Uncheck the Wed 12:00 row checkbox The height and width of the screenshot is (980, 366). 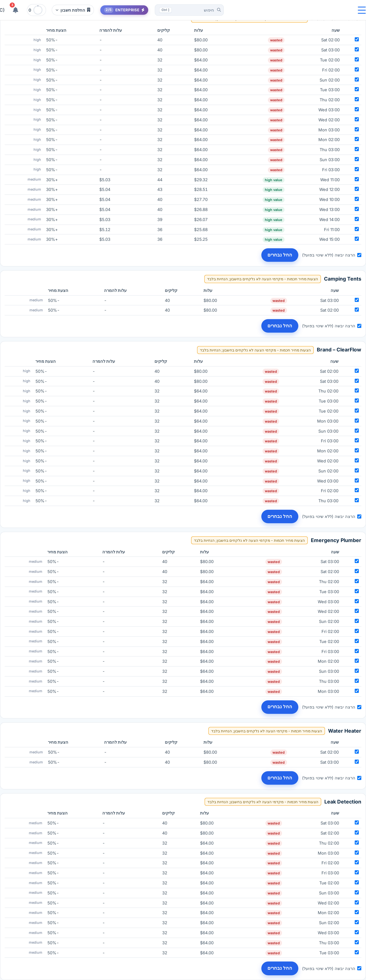point(356,189)
